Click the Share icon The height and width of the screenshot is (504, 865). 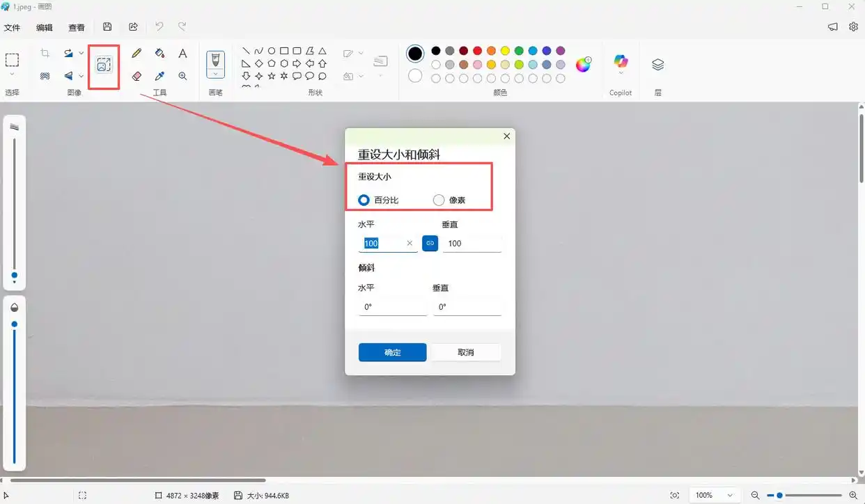[133, 26]
